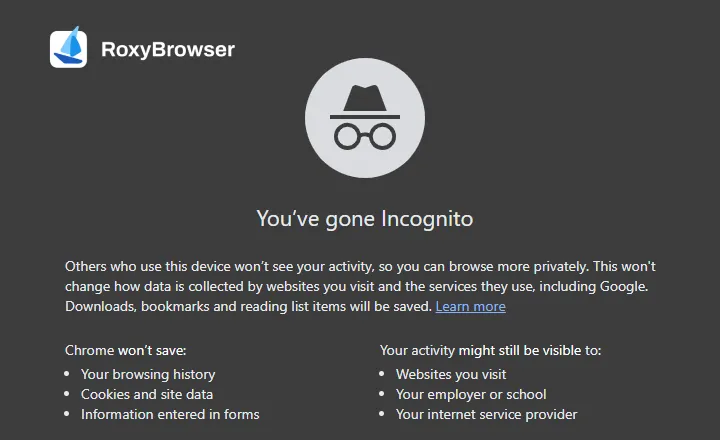The image size is (720, 440).
Task: Select the "Information entered in forms" list item
Action: [170, 414]
